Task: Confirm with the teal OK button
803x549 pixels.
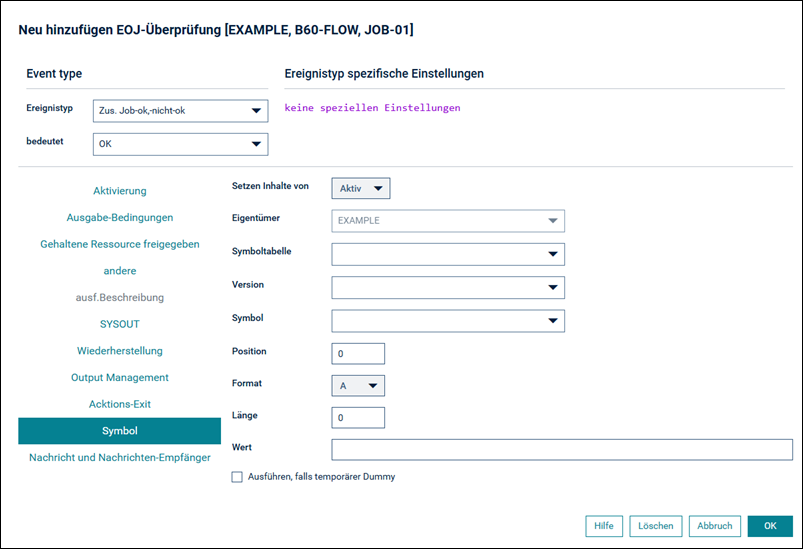Action: click(x=770, y=526)
